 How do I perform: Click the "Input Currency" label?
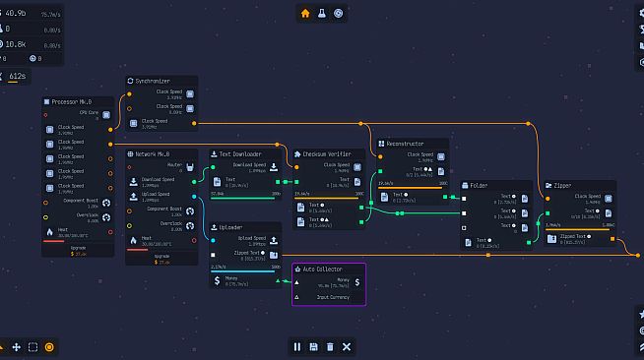click(x=333, y=297)
